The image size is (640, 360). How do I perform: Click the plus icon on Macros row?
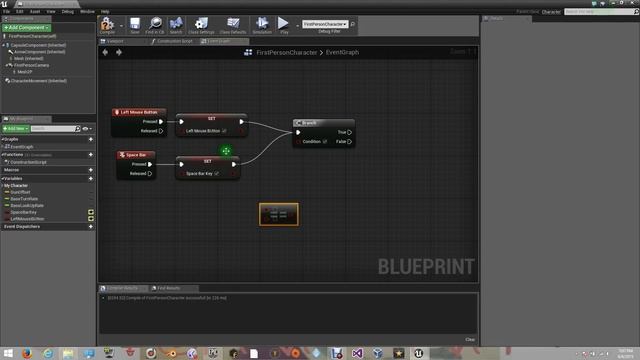(x=91, y=170)
